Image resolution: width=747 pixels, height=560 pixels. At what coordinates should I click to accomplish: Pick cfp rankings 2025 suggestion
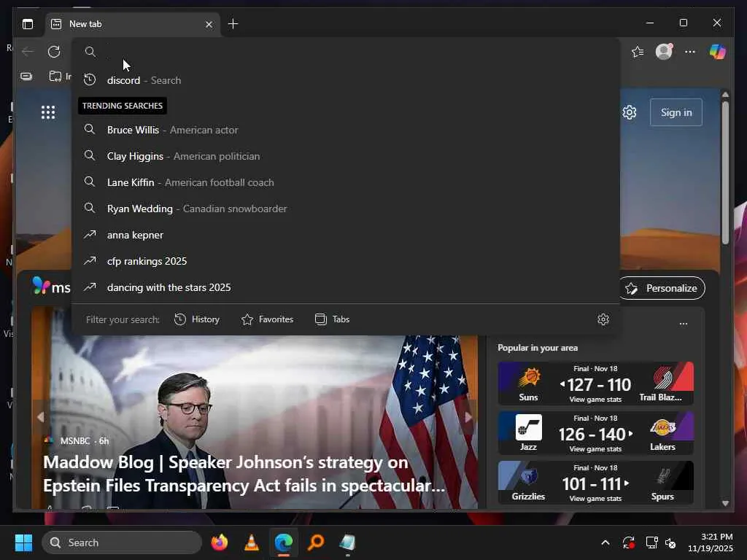[x=347, y=261]
